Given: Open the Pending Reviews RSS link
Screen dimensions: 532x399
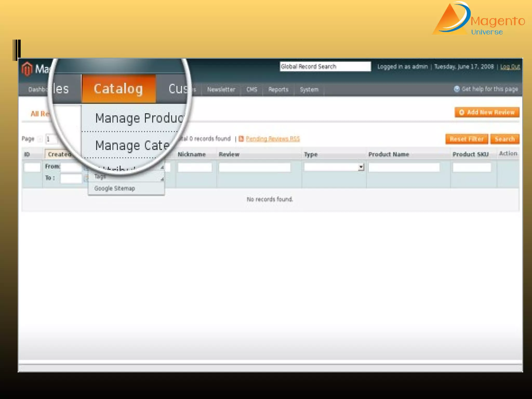Looking at the screenshot, I should [272, 139].
